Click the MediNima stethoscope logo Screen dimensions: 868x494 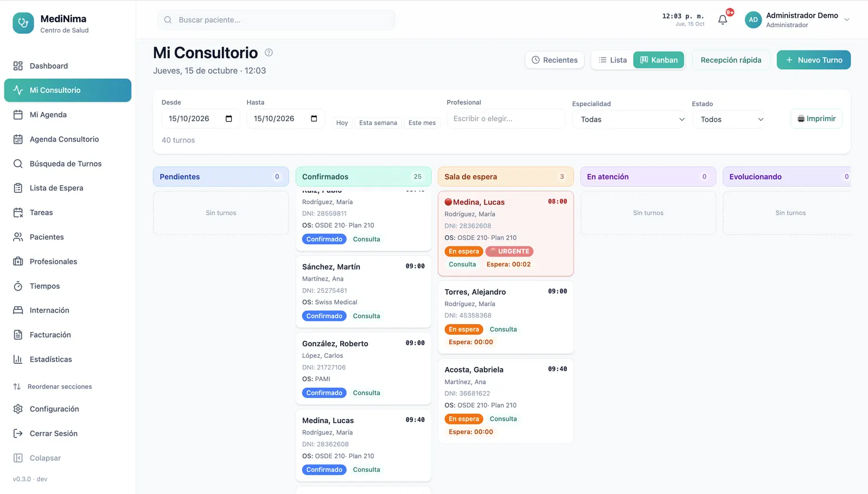point(23,23)
